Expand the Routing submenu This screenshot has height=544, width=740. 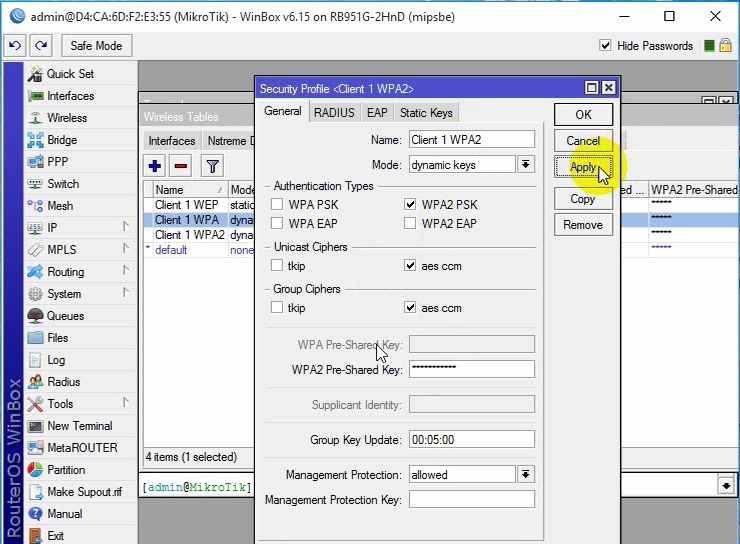[126, 271]
